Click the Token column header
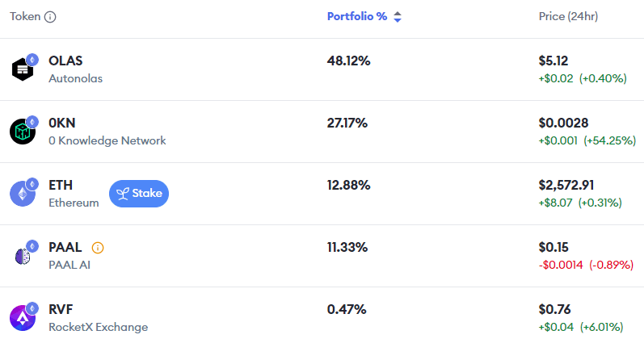The image size is (644, 339). [x=25, y=17]
